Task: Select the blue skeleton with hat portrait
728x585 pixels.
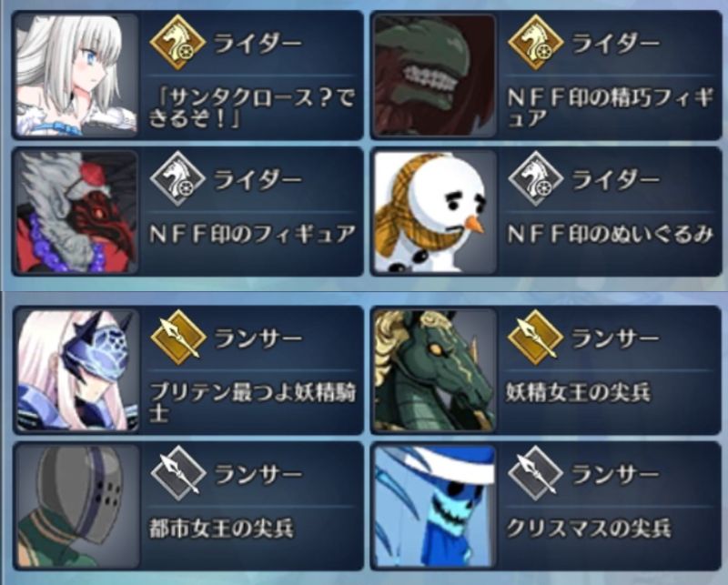Action: point(435,506)
